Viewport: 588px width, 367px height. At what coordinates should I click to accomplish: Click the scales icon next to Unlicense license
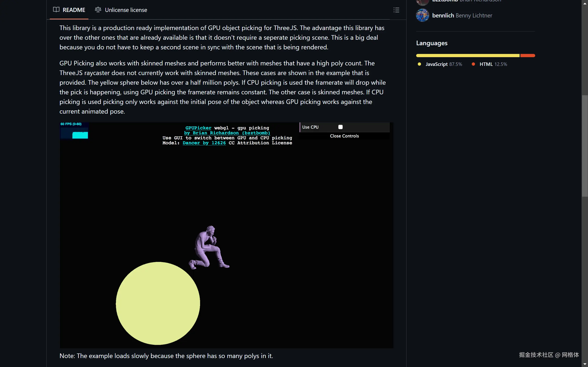tap(98, 10)
